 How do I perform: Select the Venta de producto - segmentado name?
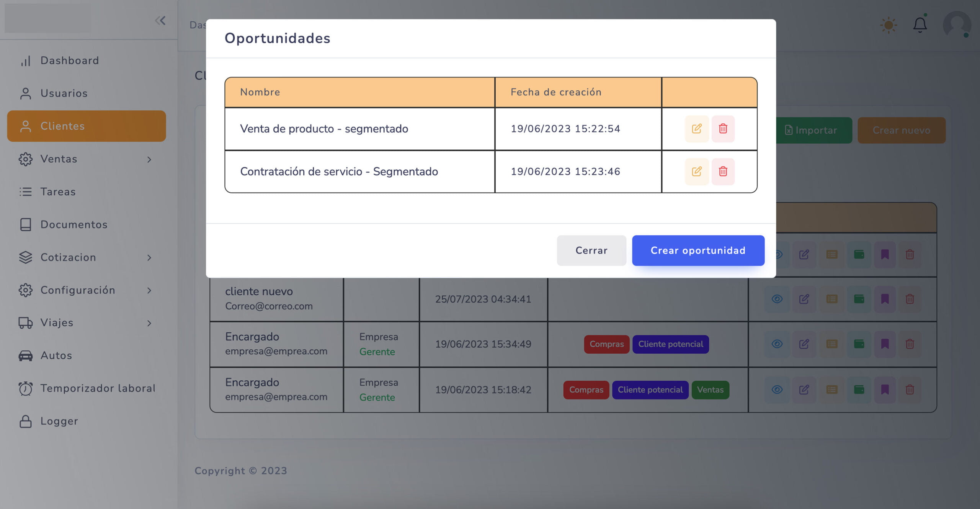point(324,129)
